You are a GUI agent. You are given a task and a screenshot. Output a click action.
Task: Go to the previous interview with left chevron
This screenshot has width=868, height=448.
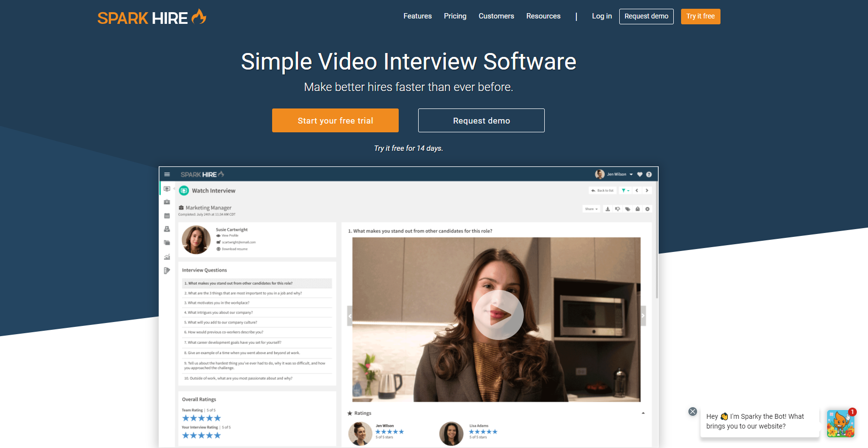(x=637, y=190)
